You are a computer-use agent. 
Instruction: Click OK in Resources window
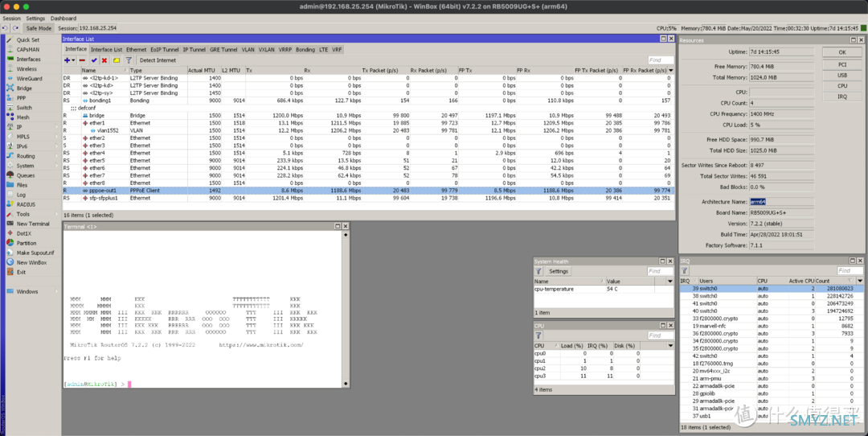[x=842, y=52]
